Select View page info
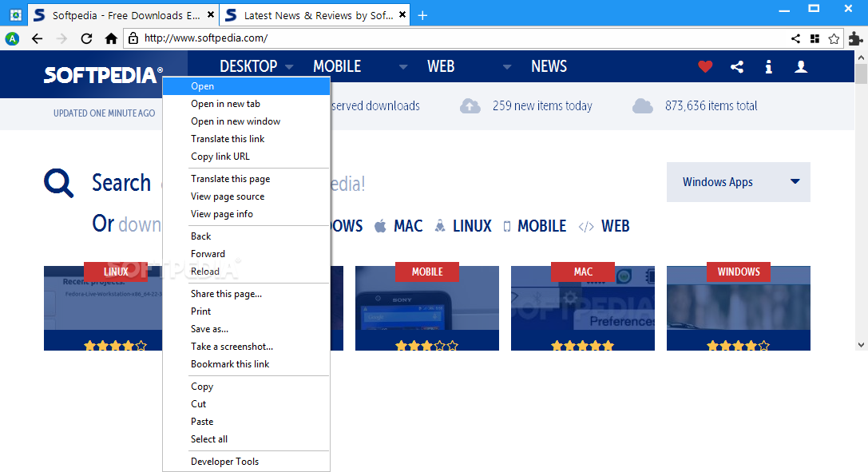 click(x=246, y=214)
